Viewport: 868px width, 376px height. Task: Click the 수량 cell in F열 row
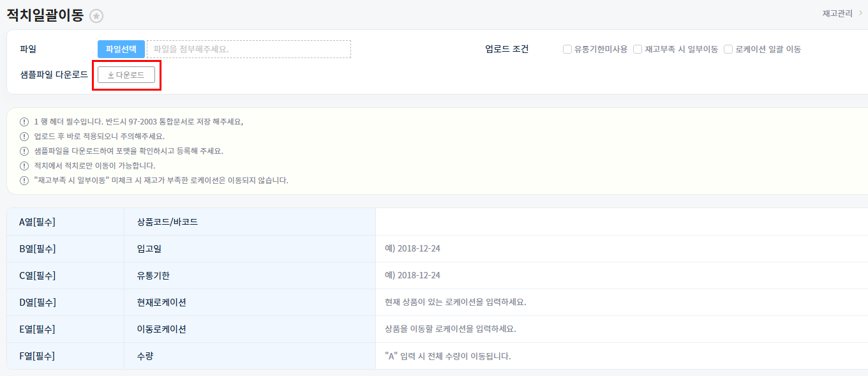click(145, 356)
